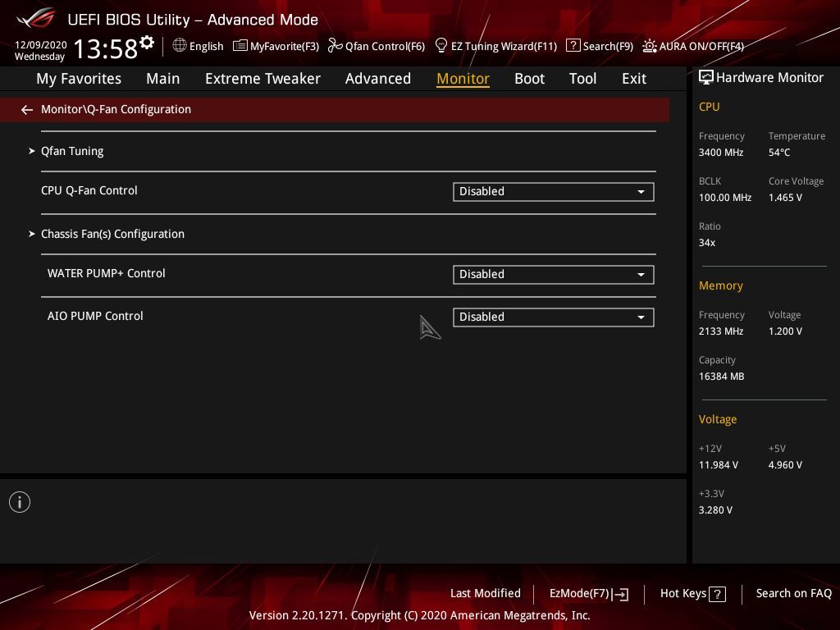Open the Tool tab

point(582,79)
